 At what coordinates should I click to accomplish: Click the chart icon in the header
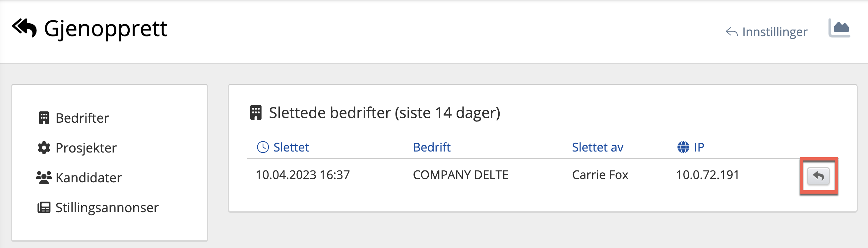pos(839,28)
